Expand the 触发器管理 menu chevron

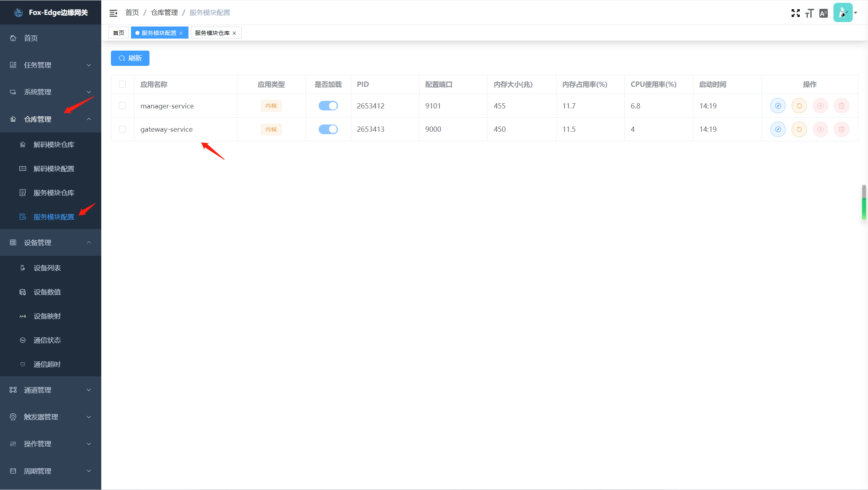(x=89, y=417)
